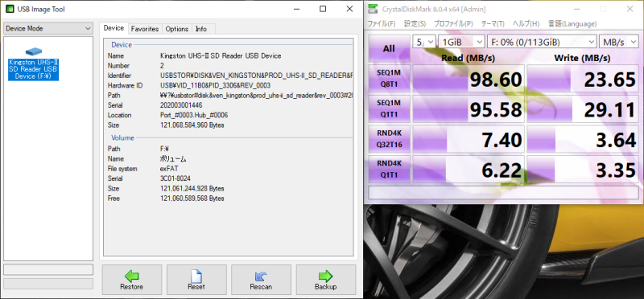Open the MB/s unit dropdown
644x299 pixels.
pyautogui.click(x=618, y=42)
